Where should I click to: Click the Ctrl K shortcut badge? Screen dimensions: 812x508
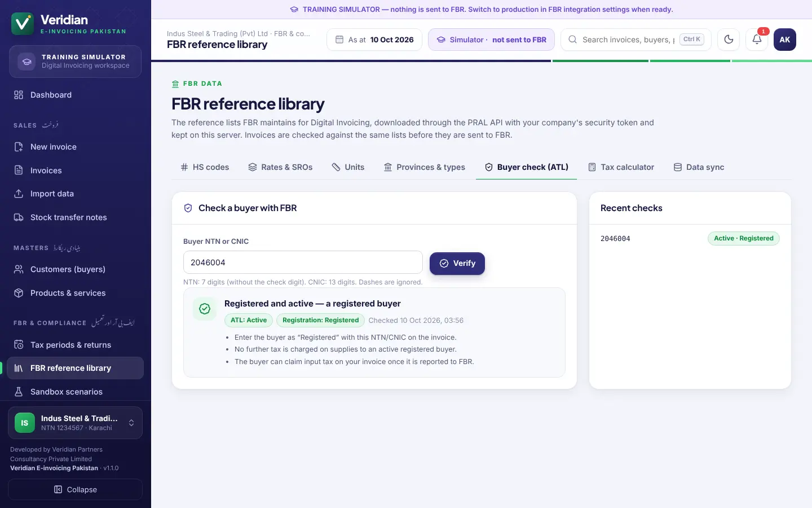(x=692, y=40)
